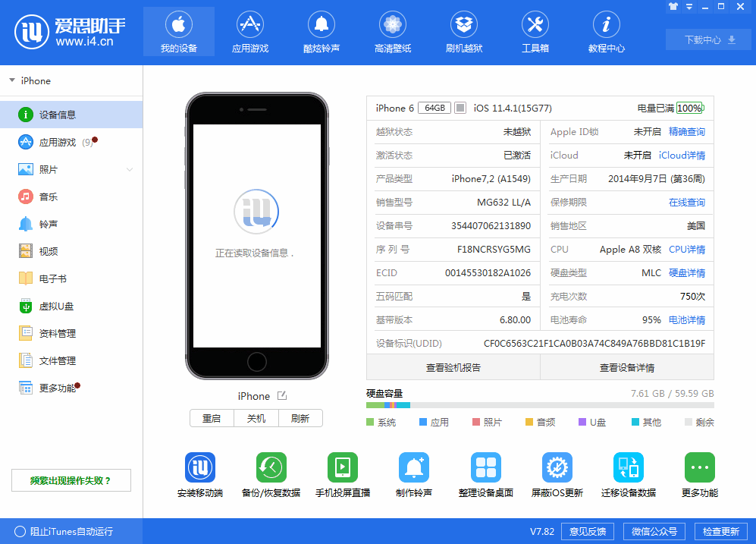Click the skin shirt icon in title bar
Image resolution: width=756 pixels, height=544 pixels.
point(673,6)
